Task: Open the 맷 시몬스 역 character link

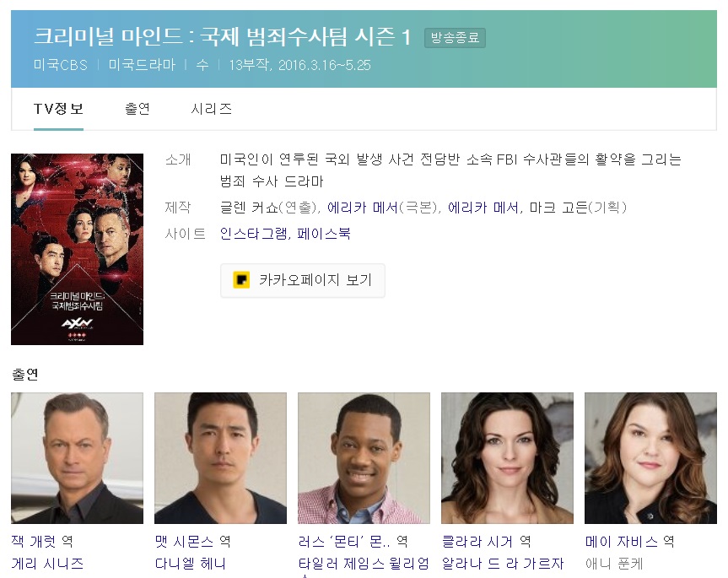Action: pyautogui.click(x=192, y=542)
